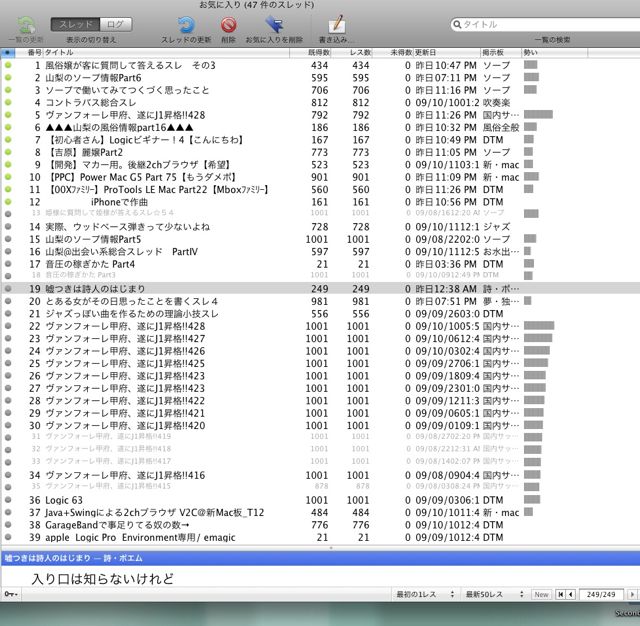Select thread 実際、ウッドベース弾きって少ないよね
The image size is (640, 626).
150,227
